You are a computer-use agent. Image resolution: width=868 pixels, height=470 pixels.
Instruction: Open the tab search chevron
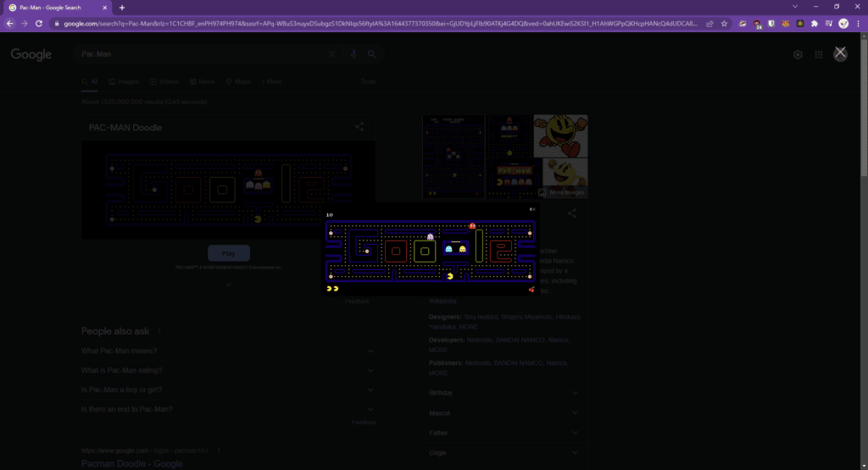[x=795, y=7]
